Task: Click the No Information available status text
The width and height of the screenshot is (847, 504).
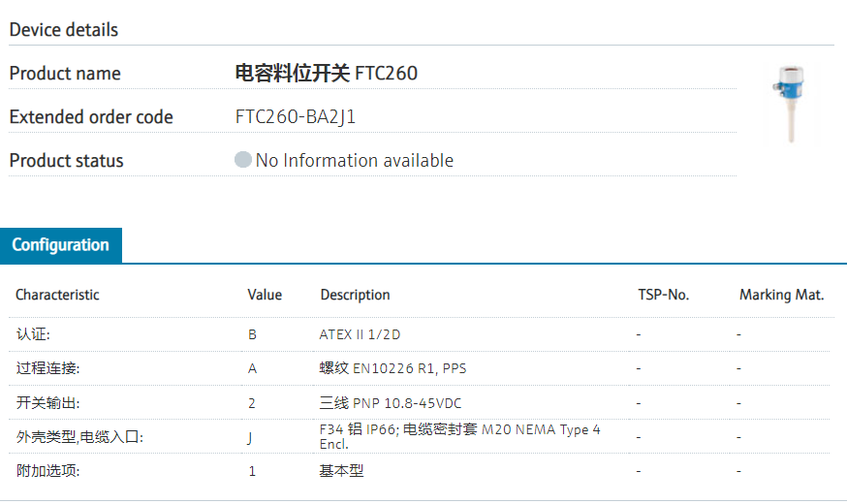Action: click(x=355, y=161)
